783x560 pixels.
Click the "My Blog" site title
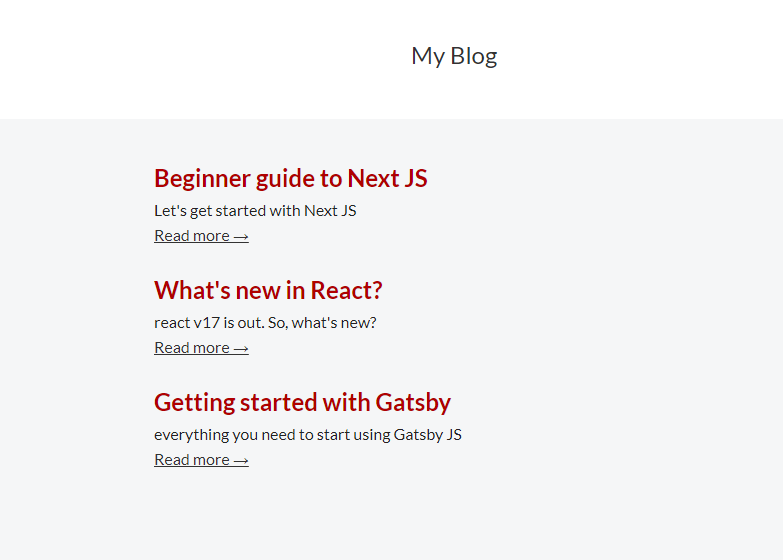454,56
